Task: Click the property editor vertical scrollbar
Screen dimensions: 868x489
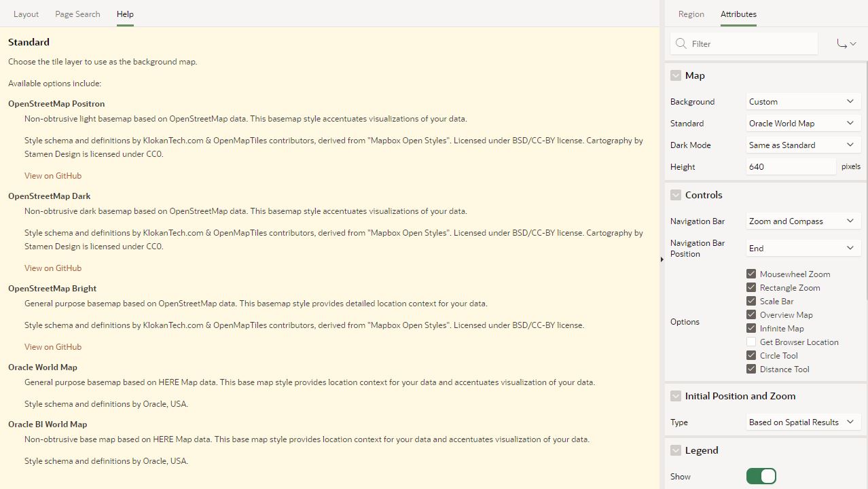Action: pyautogui.click(x=866, y=180)
